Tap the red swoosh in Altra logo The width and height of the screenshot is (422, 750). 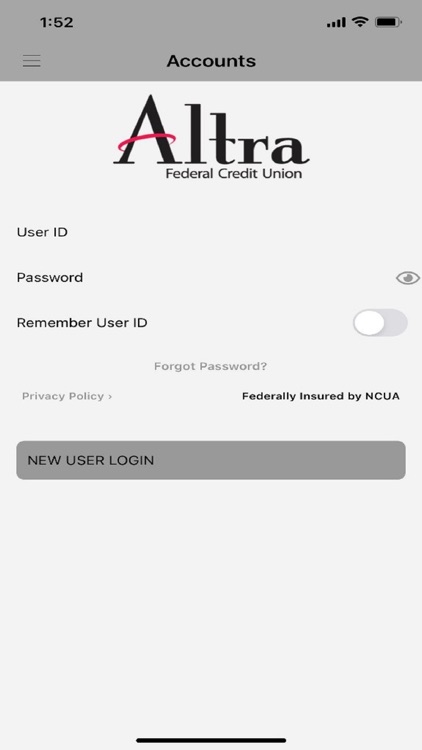[147, 142]
